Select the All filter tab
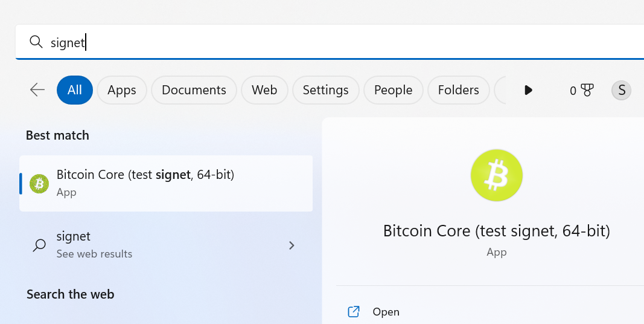 (x=75, y=89)
